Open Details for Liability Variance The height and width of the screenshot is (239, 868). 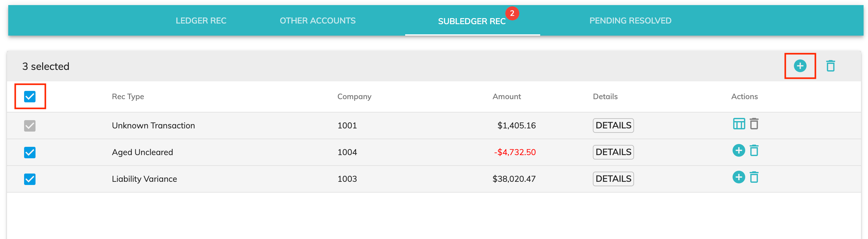[613, 179]
